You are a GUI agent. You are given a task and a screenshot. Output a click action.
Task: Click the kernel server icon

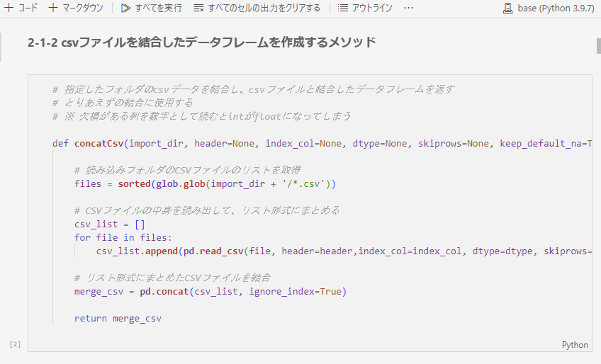tap(508, 8)
